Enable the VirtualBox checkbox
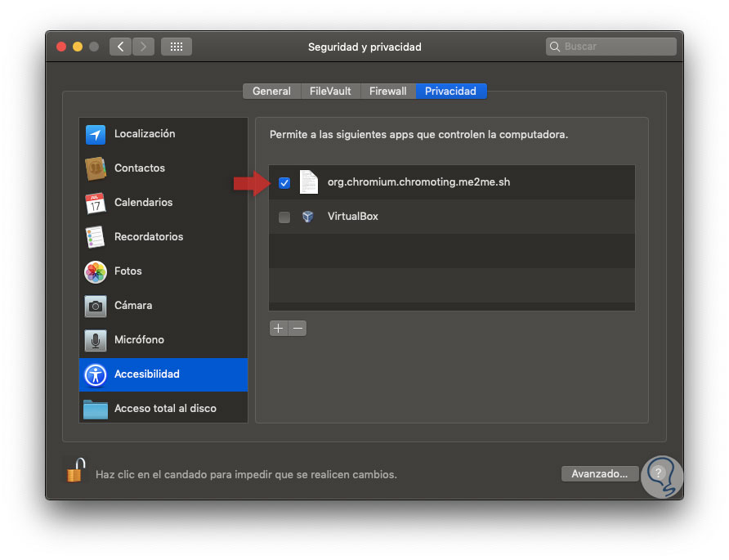The image size is (729, 560). (284, 217)
